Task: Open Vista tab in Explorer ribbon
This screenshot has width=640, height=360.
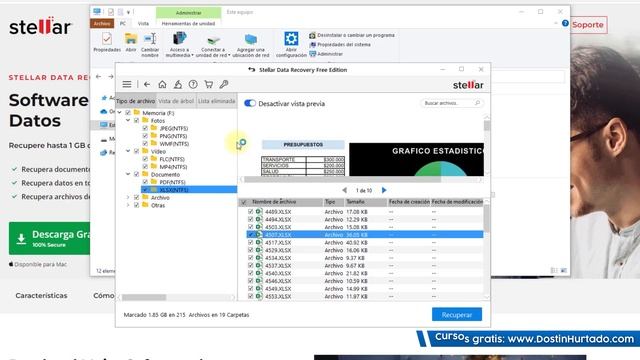Action: click(x=143, y=24)
